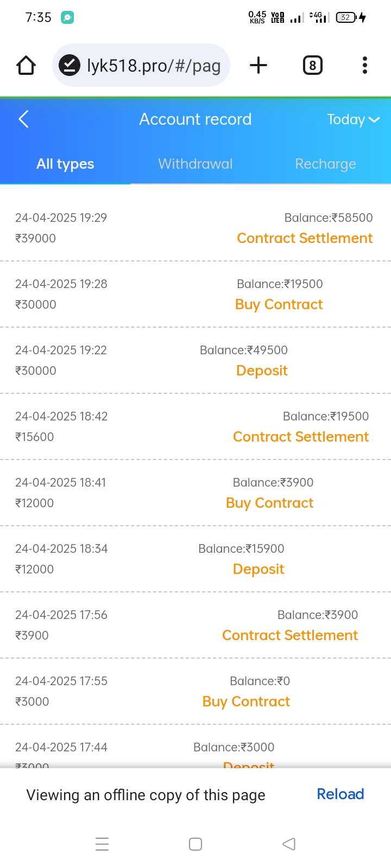Tap Android recent apps menu icon

point(102,844)
